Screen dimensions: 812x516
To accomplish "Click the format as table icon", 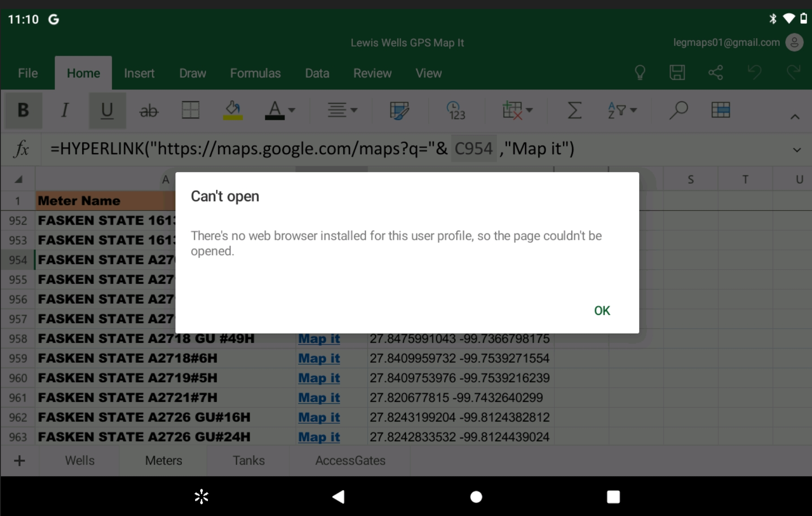I will (x=721, y=110).
